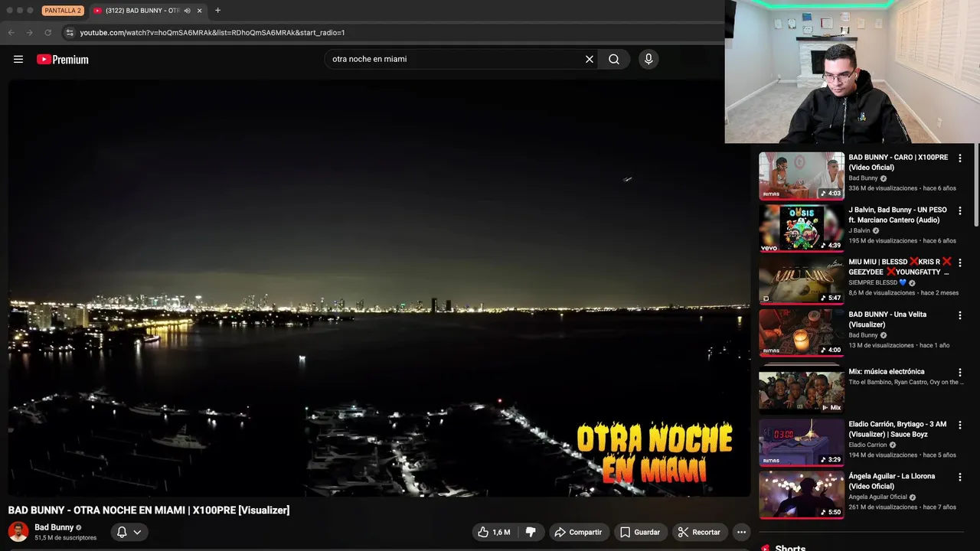Viewport: 980px width, 551px height.
Task: Play MIU MIU thumbnail
Action: point(802,280)
